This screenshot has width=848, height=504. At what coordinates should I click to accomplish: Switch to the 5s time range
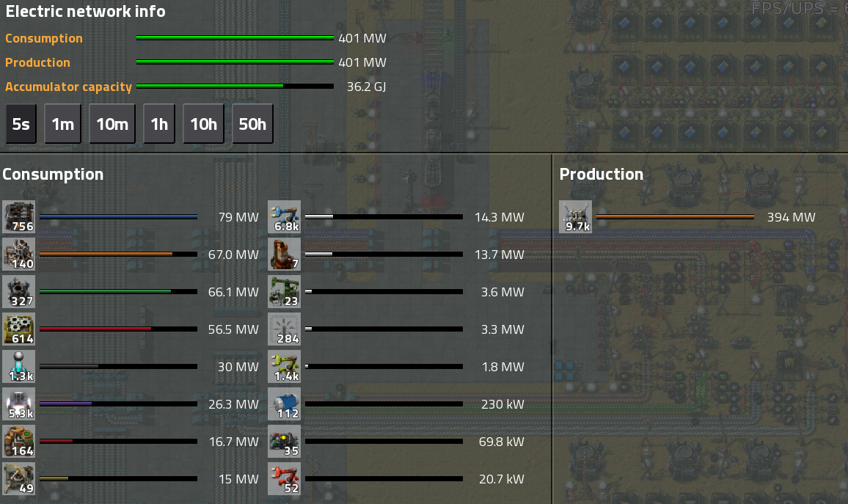tap(21, 124)
